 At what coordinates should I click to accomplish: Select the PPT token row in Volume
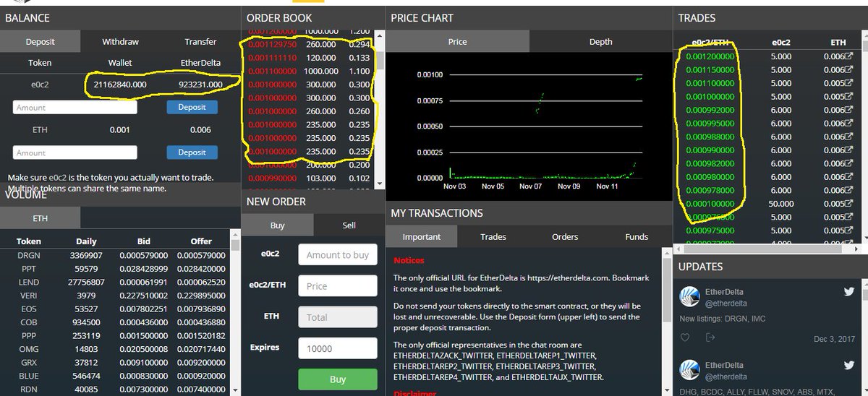116,269
